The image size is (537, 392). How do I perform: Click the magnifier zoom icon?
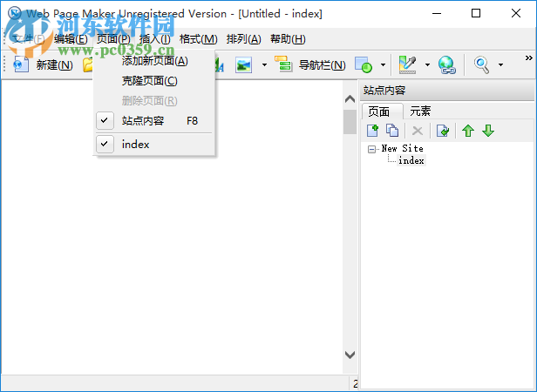click(x=482, y=64)
